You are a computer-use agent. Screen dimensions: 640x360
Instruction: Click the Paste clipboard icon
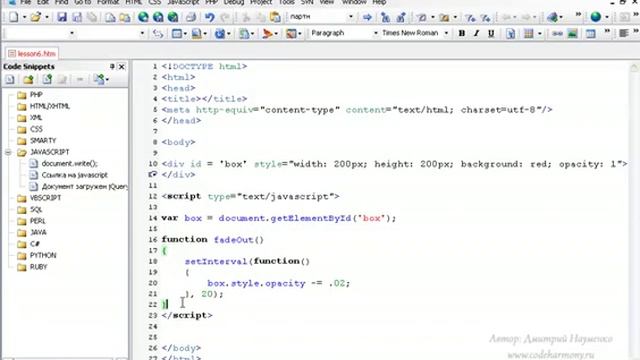click(276, 17)
